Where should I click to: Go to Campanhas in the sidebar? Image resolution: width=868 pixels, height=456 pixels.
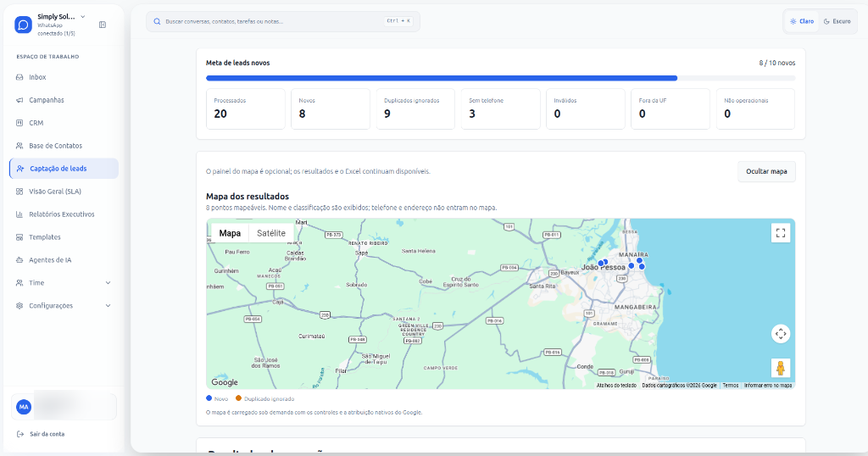pyautogui.click(x=64, y=100)
